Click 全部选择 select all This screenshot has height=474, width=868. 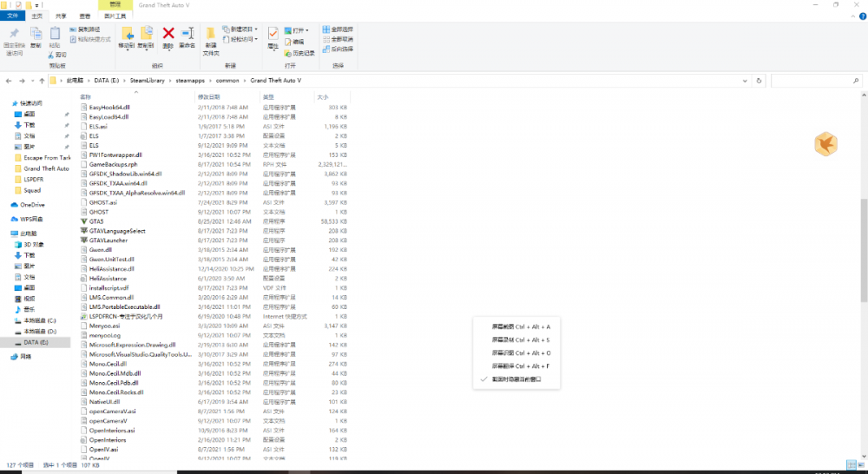pyautogui.click(x=338, y=30)
